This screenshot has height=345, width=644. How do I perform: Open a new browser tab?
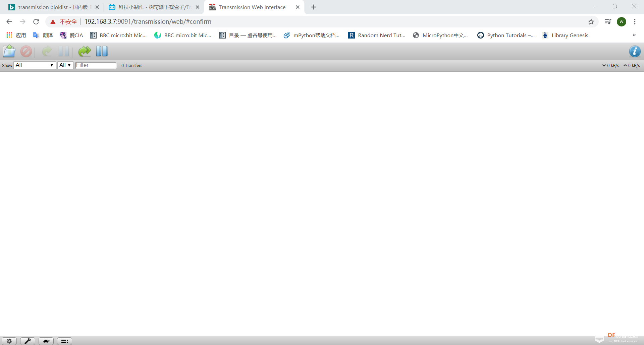(x=314, y=7)
